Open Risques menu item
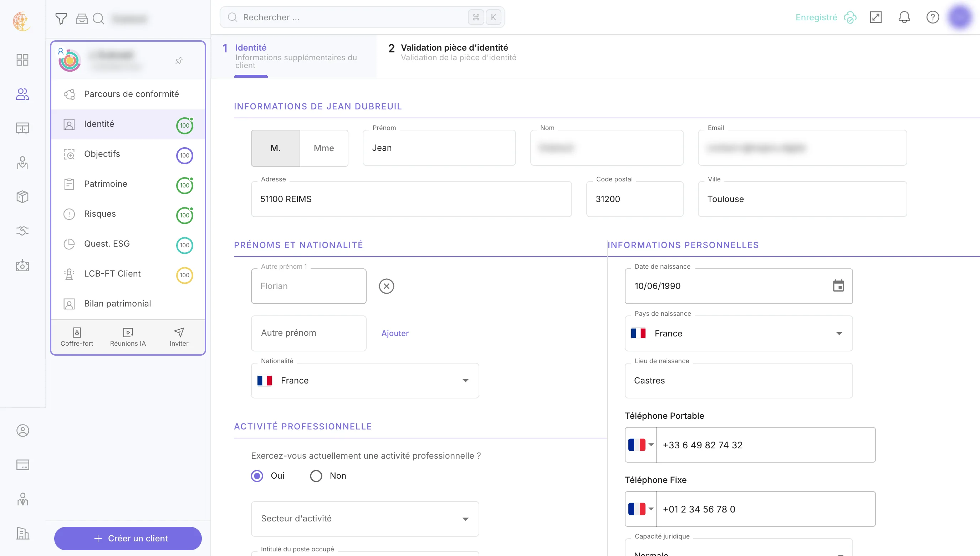This screenshot has height=556, width=980. (128, 214)
